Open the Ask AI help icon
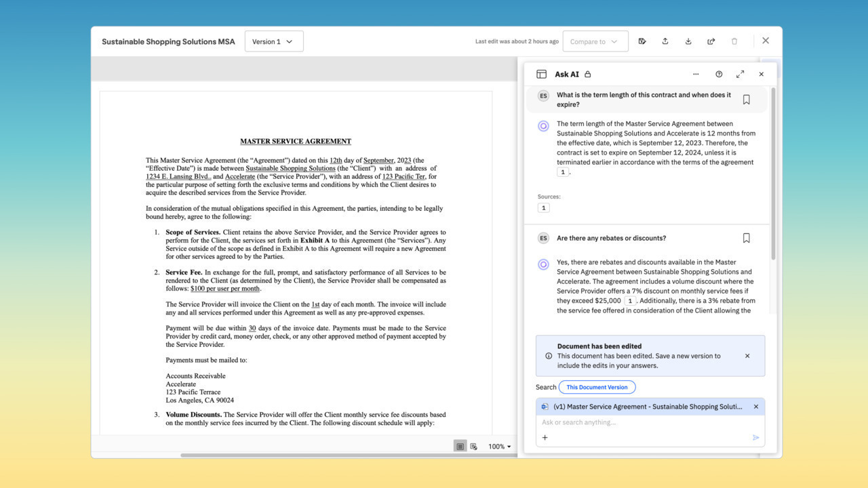This screenshot has height=488, width=868. pyautogui.click(x=719, y=75)
